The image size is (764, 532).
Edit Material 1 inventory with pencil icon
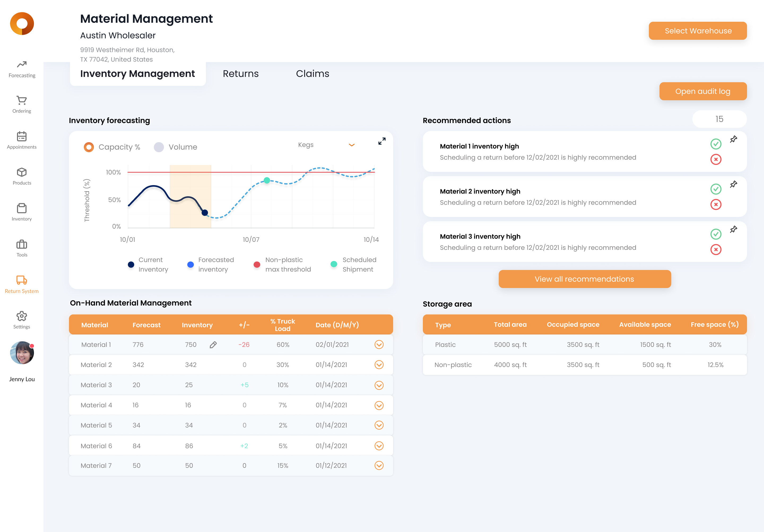[213, 345]
